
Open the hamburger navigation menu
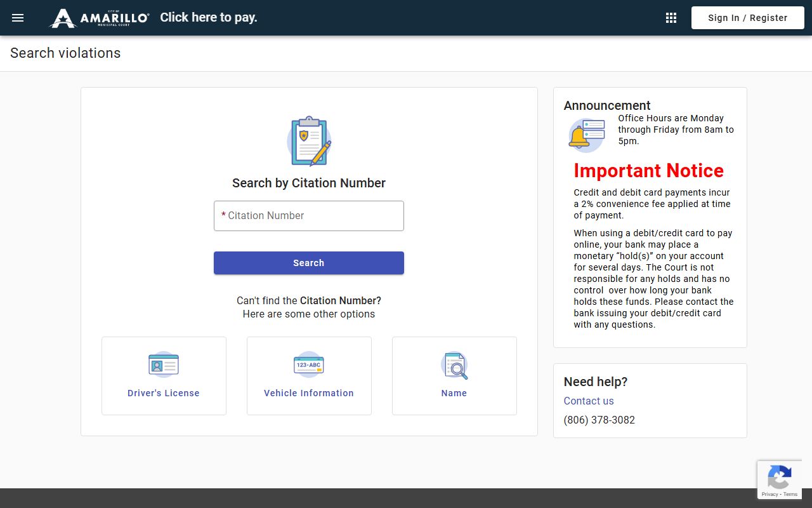18,18
